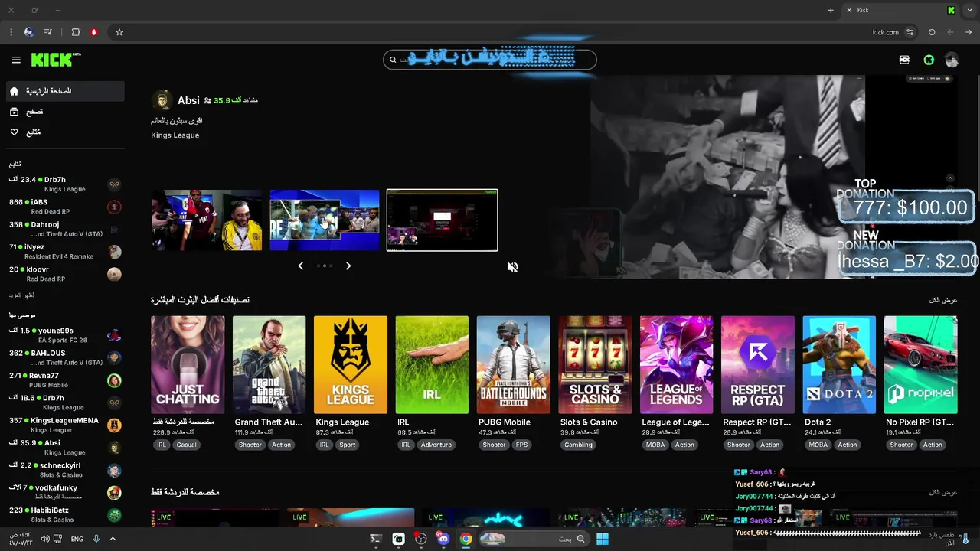Click Adventure tag under IRL

pyautogui.click(x=436, y=445)
